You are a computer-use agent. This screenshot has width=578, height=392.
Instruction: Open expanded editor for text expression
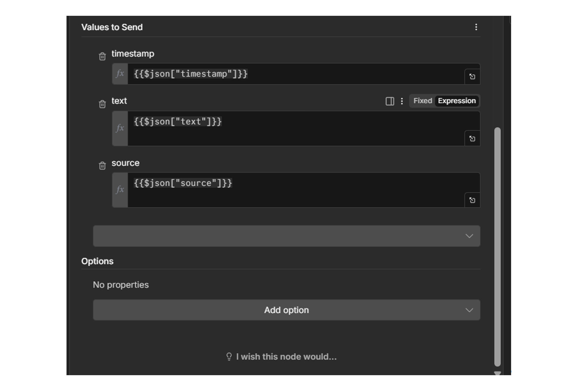(472, 139)
